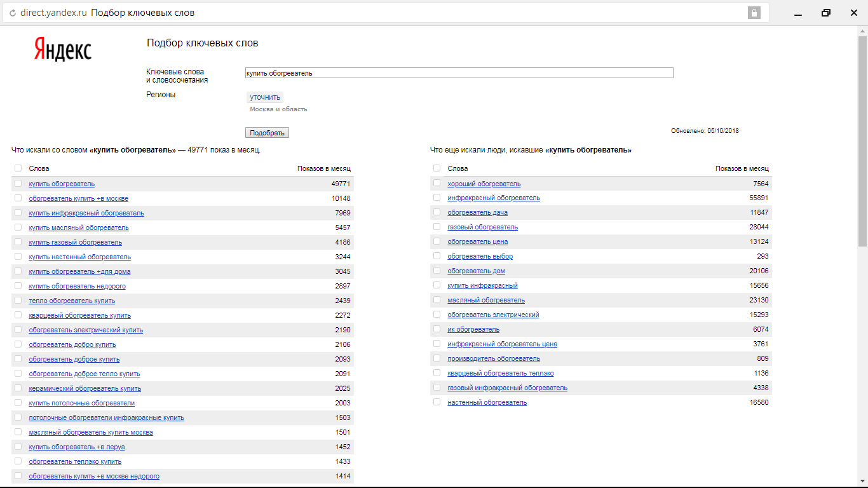The width and height of the screenshot is (868, 488).
Task: Mark the 'настенный обогреватель' checkbox
Action: click(x=437, y=402)
